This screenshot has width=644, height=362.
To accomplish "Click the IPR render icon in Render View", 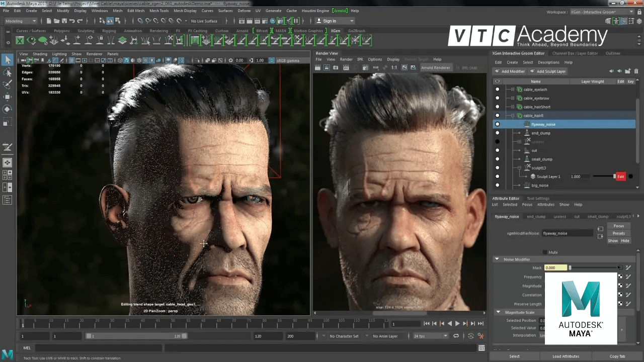I will click(346, 68).
